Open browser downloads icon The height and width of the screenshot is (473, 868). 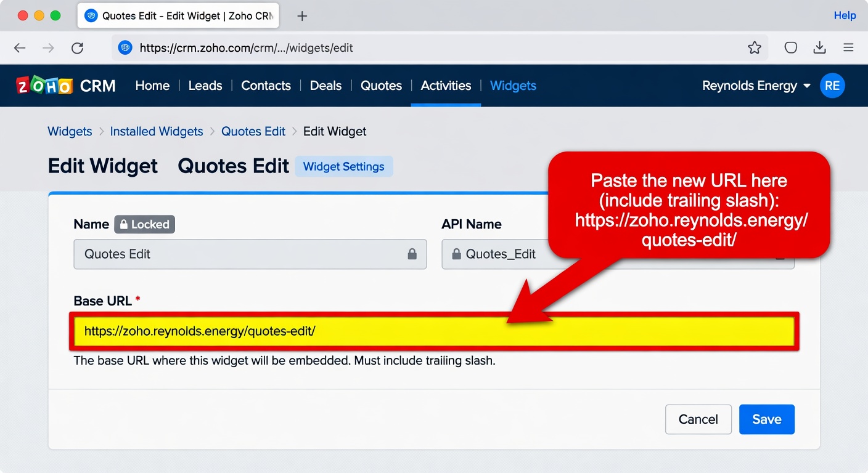(x=819, y=48)
